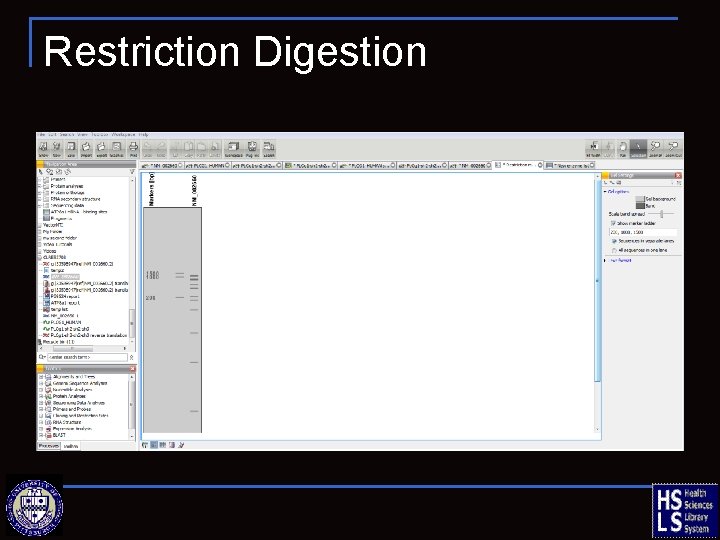
Task: Click the Workspace toolbar icon
Action: point(233,149)
